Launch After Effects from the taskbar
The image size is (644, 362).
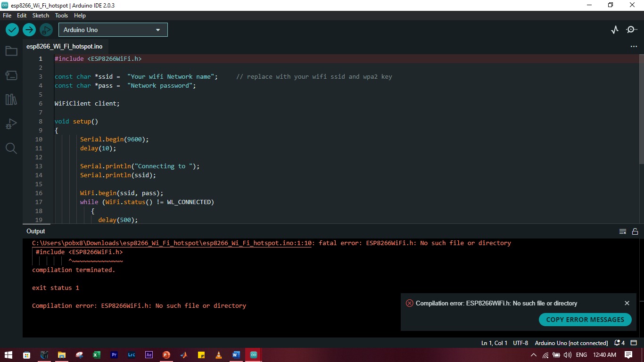pyautogui.click(x=149, y=355)
